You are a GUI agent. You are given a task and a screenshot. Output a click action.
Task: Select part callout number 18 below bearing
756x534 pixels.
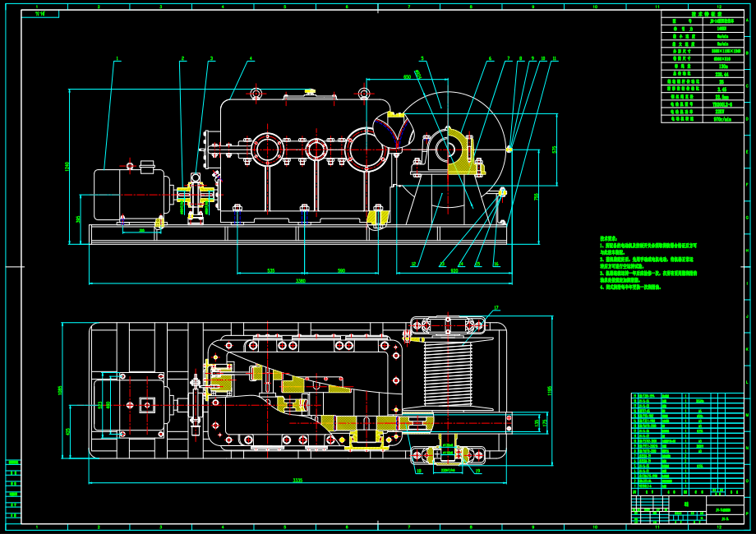(418, 471)
